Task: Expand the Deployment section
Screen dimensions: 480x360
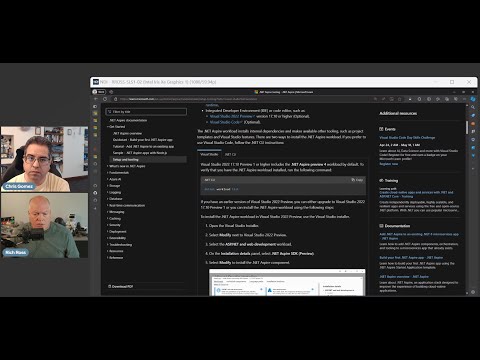Action: click(x=117, y=231)
